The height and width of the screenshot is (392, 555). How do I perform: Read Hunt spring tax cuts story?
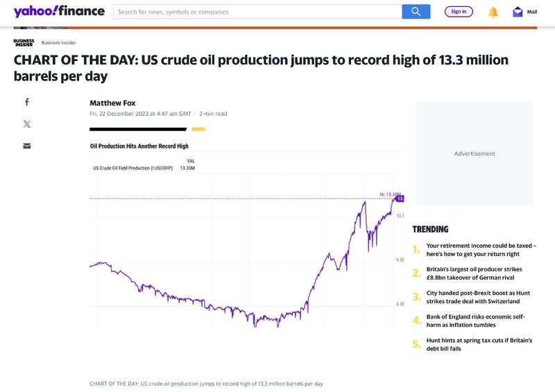tap(479, 344)
